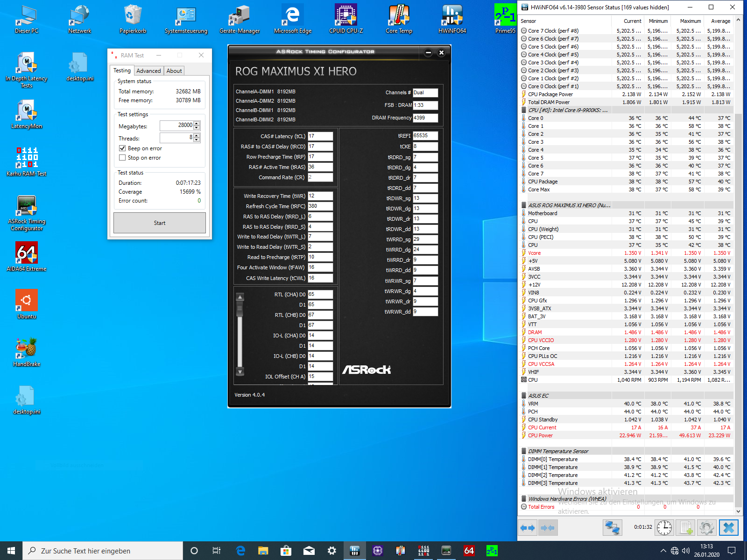This screenshot has width=747, height=560.
Task: Click the Megabytes input field
Action: click(x=176, y=126)
